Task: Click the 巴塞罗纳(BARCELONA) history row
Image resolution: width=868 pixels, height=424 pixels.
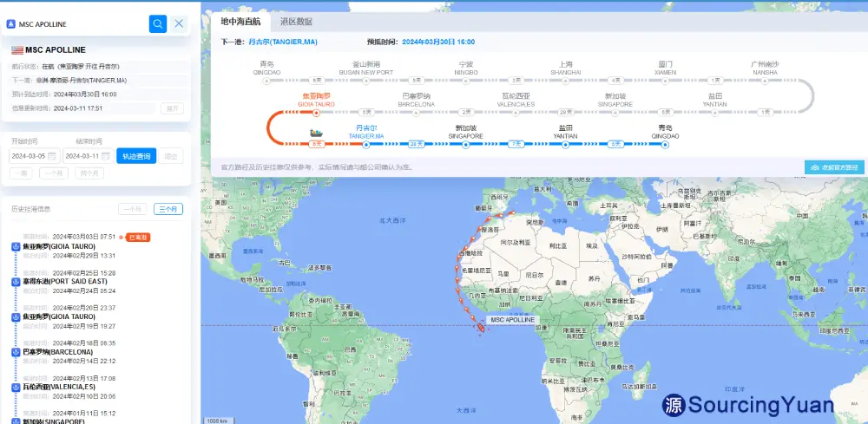Action: 57,352
